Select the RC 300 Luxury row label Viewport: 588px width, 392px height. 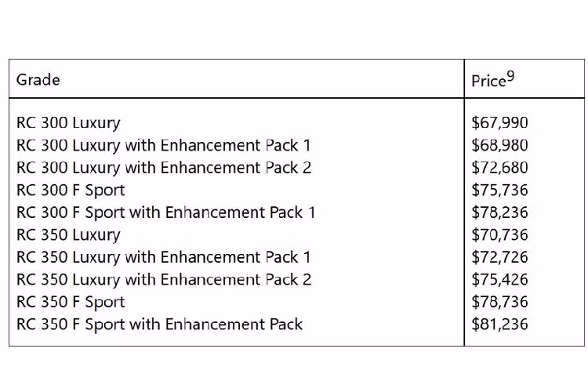pos(68,122)
